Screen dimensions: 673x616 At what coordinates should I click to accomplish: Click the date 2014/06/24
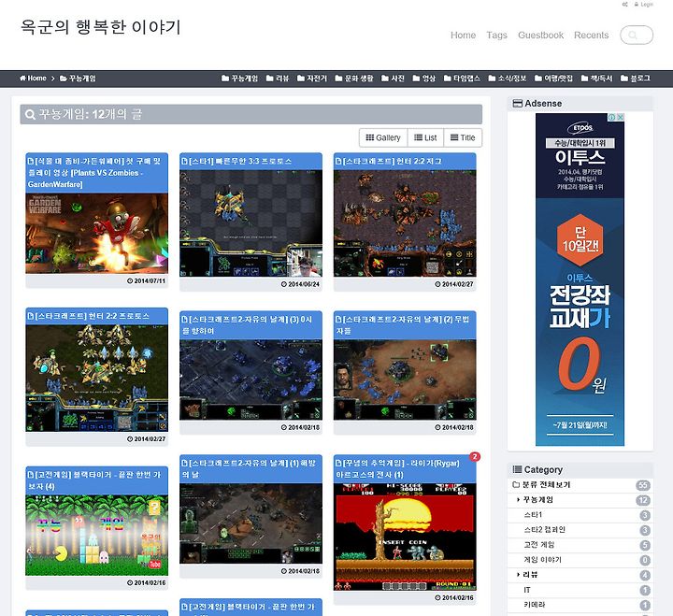click(x=304, y=284)
